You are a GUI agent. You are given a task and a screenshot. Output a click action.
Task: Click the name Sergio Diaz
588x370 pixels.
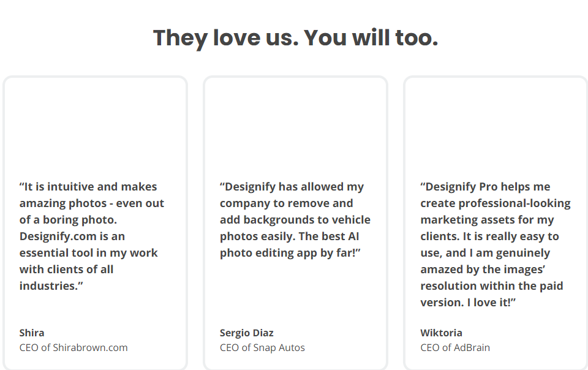tap(247, 333)
